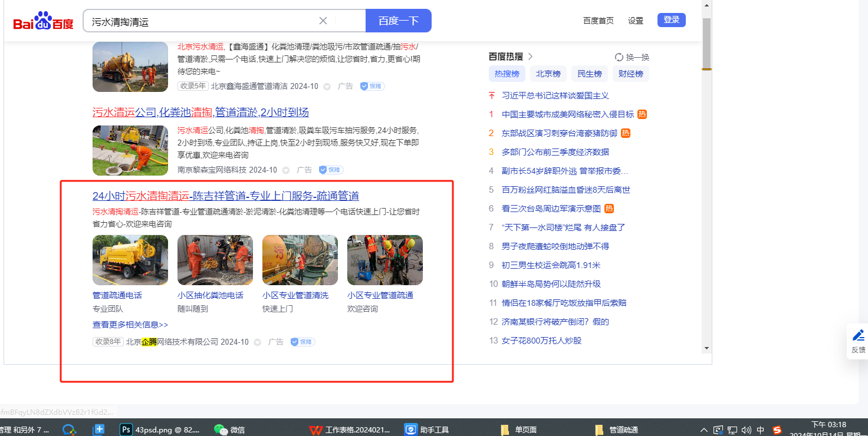Open the dropdown arrow beside 北京企腾网络技术 2024-10
The image size is (868, 436).
pyautogui.click(x=257, y=342)
